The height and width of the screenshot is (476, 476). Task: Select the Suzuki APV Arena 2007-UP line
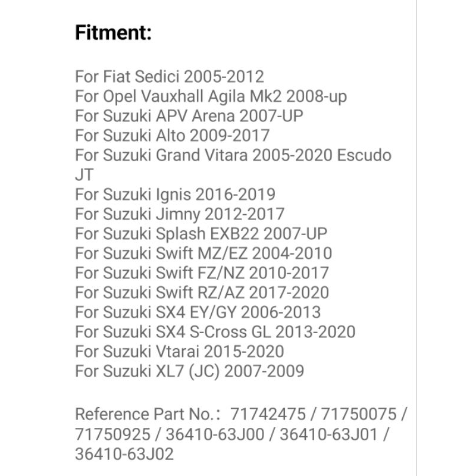[x=189, y=116]
